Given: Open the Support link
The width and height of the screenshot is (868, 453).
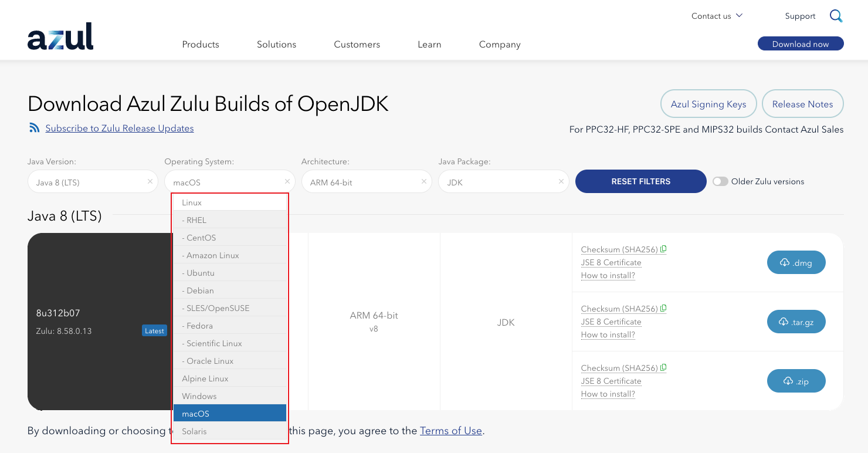Looking at the screenshot, I should [800, 16].
